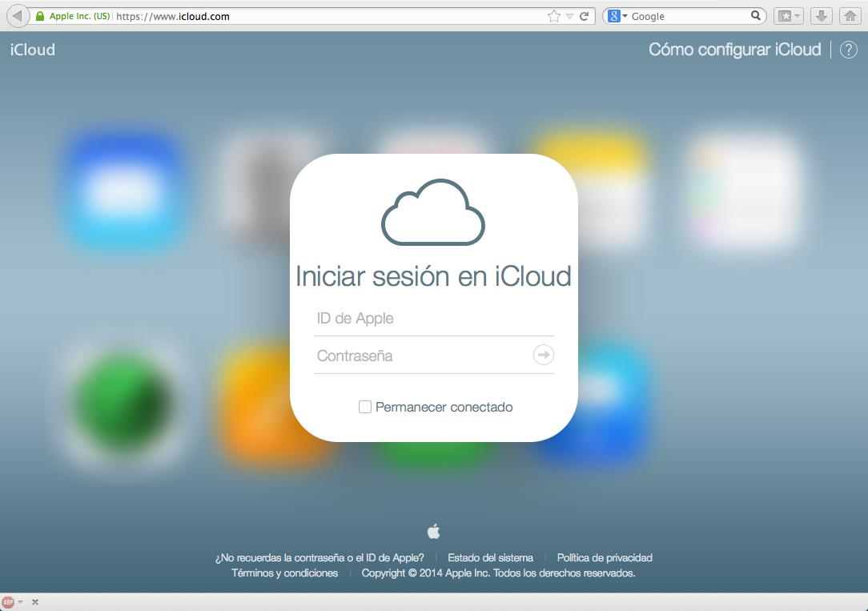
Task: Click the search magnifier icon
Action: (x=756, y=15)
